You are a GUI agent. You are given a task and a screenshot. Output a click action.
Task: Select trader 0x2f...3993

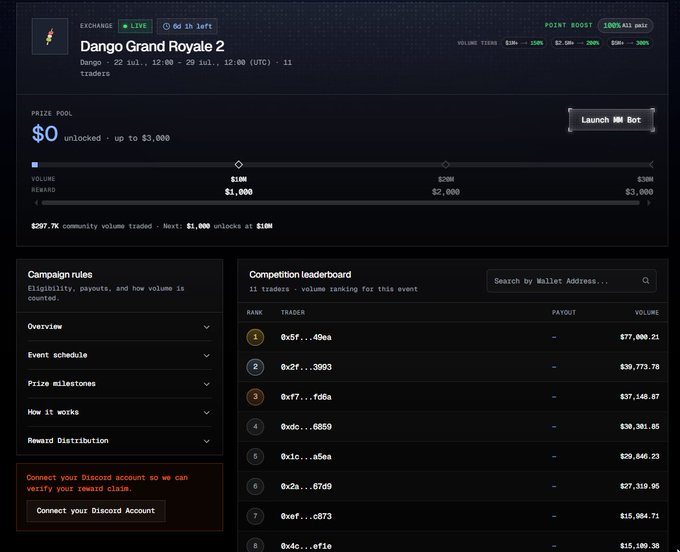[306, 367]
